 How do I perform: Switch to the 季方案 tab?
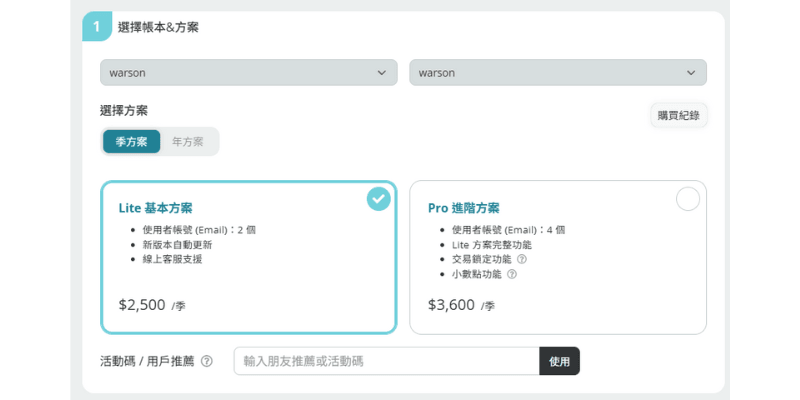(x=131, y=142)
